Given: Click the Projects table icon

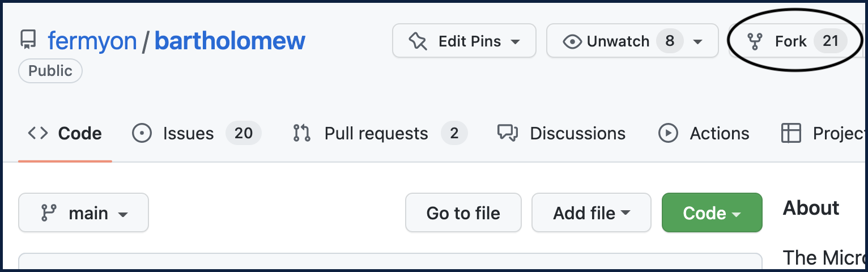Looking at the screenshot, I should [x=791, y=133].
